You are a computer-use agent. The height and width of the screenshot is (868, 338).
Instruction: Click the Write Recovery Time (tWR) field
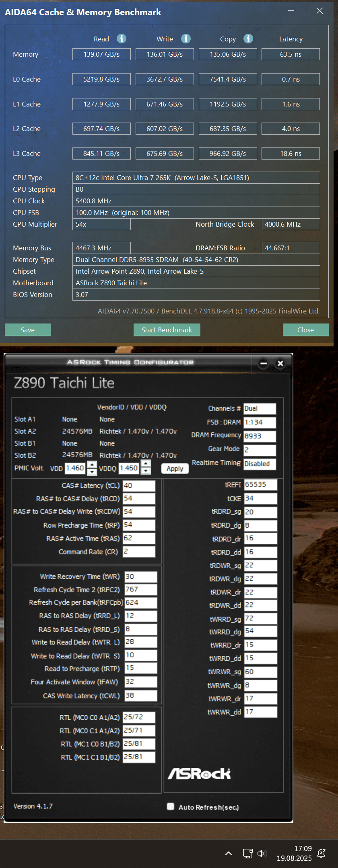[141, 577]
